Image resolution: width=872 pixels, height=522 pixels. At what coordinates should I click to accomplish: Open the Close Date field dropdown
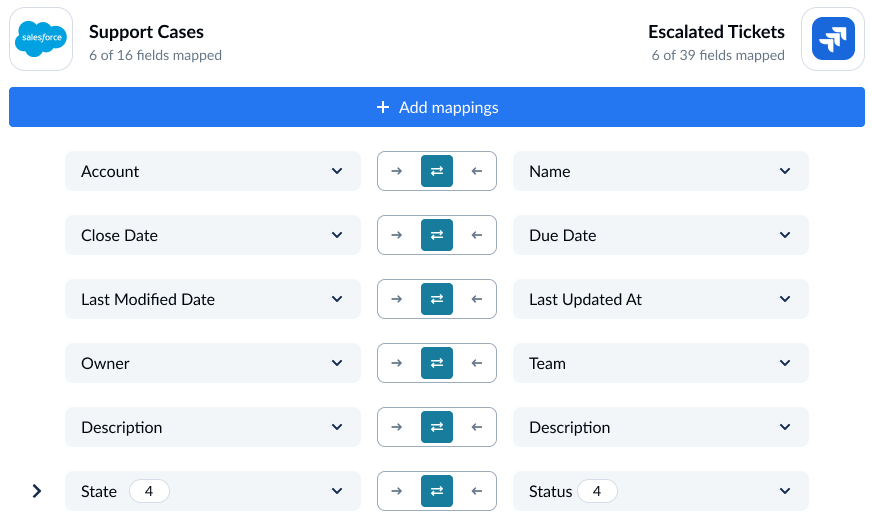pyautogui.click(x=212, y=235)
